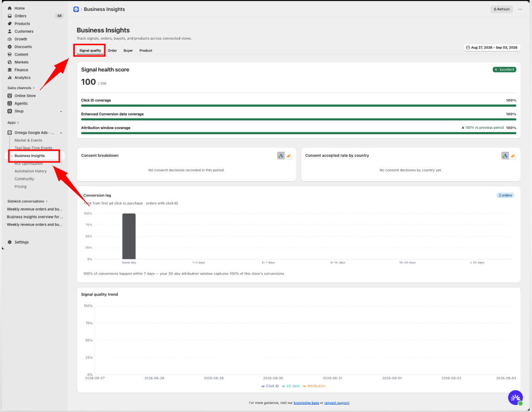
Task: Open the Customers person icon
Action: tap(9, 31)
